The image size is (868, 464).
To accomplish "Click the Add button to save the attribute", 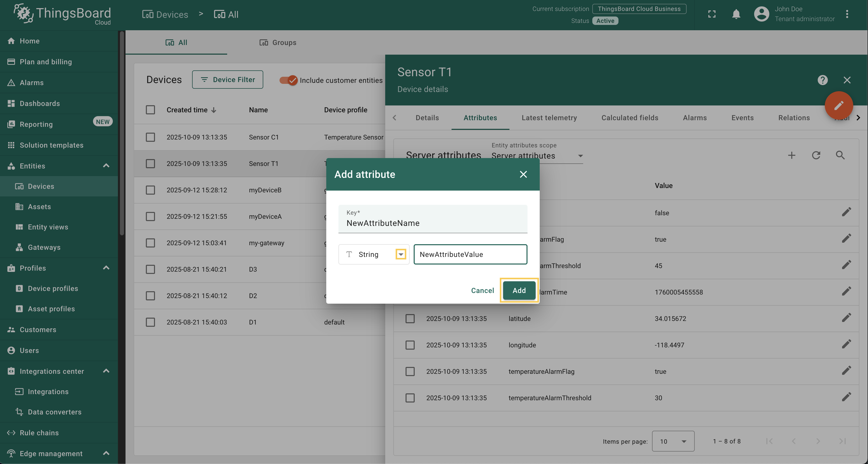I will [x=519, y=290].
